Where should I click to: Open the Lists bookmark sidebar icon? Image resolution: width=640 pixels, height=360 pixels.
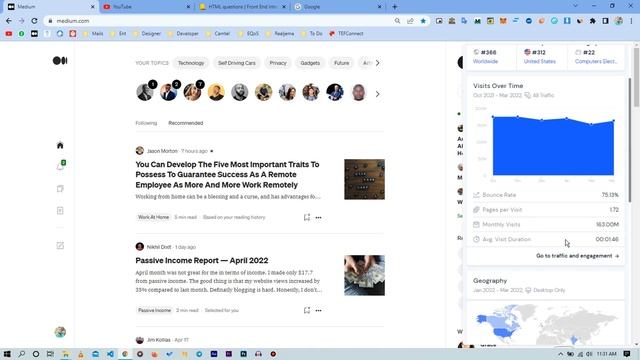coord(60,189)
